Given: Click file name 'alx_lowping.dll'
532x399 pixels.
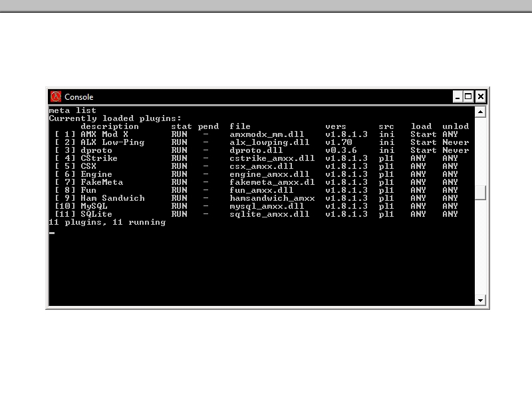Looking at the screenshot, I should pyautogui.click(x=269, y=142).
